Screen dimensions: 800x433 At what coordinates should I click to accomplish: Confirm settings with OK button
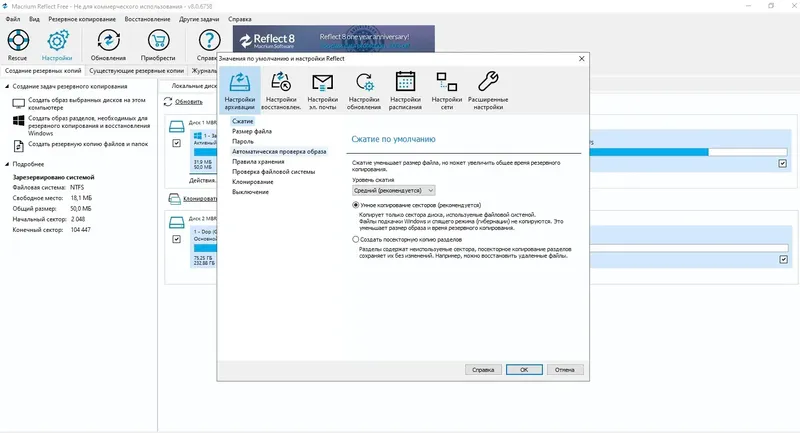coord(524,370)
